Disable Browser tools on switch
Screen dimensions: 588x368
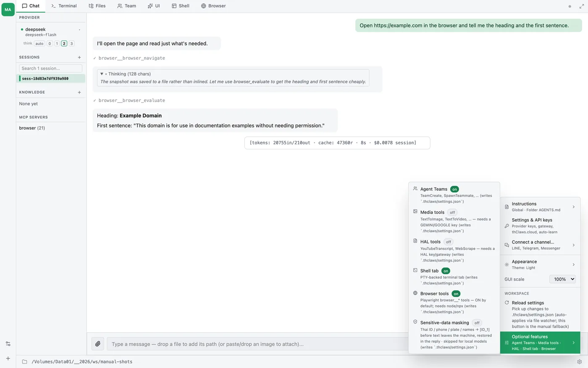(456, 294)
